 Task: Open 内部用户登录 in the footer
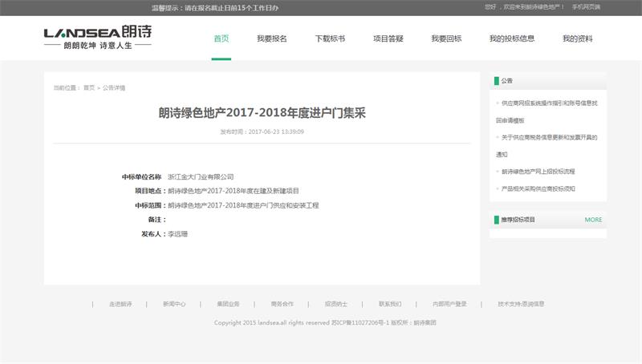coord(449,305)
